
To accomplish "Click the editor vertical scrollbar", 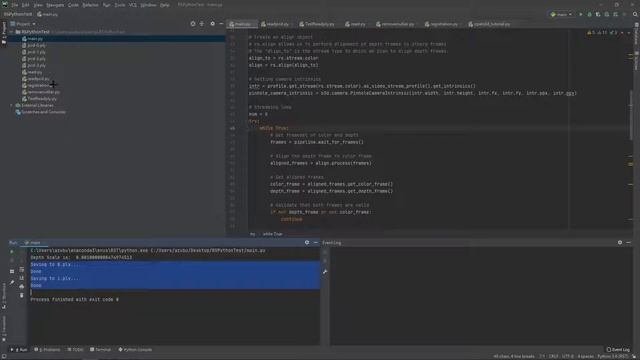I will (x=631, y=114).
